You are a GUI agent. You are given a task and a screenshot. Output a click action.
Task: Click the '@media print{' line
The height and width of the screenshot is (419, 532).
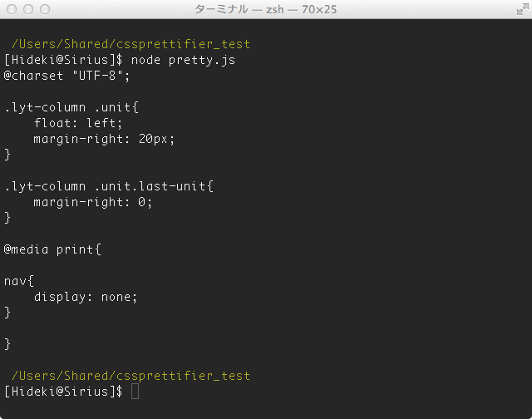click(52, 249)
